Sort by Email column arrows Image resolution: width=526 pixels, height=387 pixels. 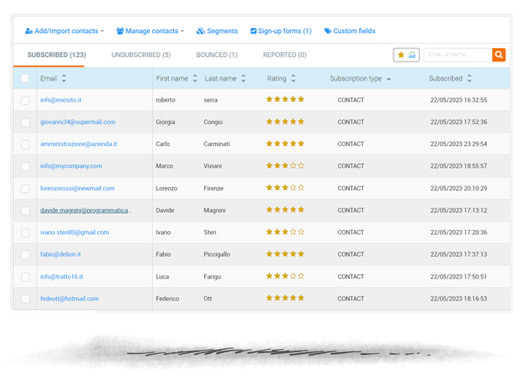click(x=64, y=78)
